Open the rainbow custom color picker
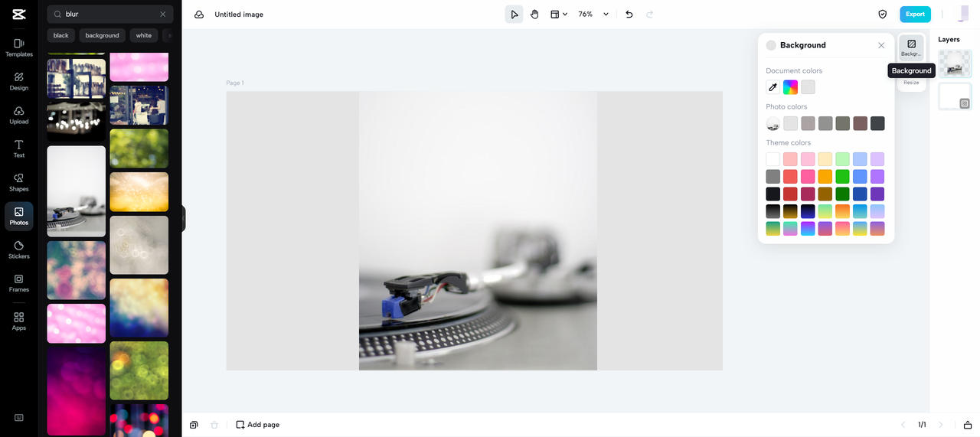This screenshot has height=437, width=980. click(791, 87)
